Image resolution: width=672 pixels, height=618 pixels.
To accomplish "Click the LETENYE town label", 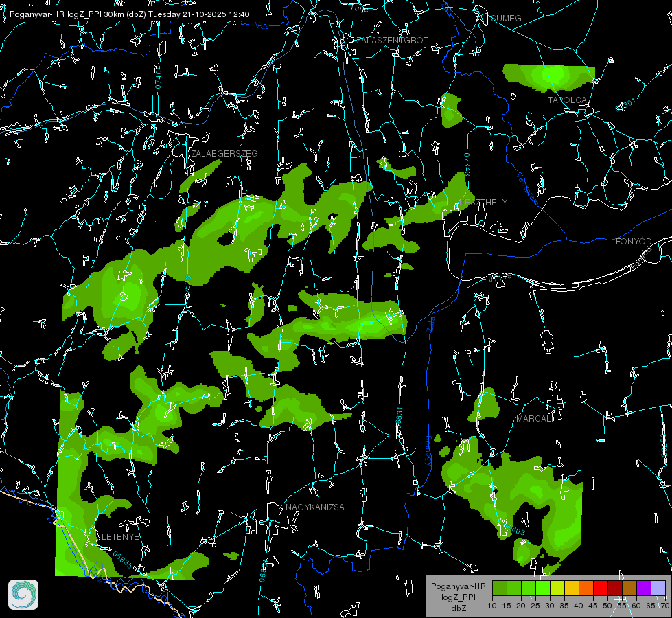I will click(120, 537).
